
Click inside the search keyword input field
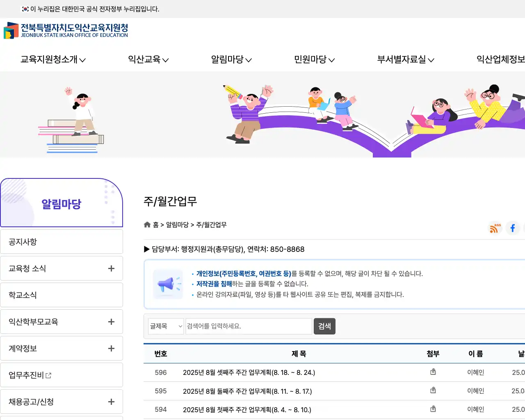tap(249, 326)
